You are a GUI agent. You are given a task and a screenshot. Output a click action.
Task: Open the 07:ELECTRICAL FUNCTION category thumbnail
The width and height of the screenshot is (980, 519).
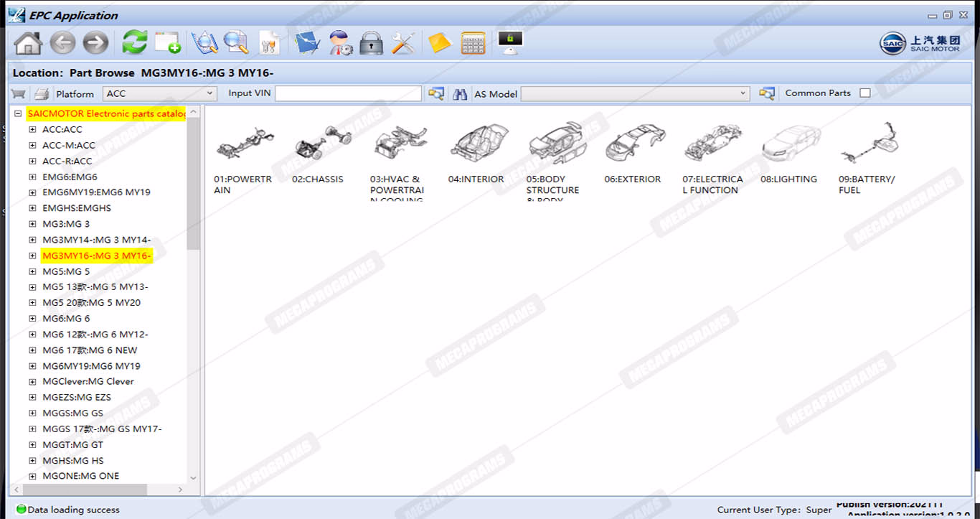(713, 143)
